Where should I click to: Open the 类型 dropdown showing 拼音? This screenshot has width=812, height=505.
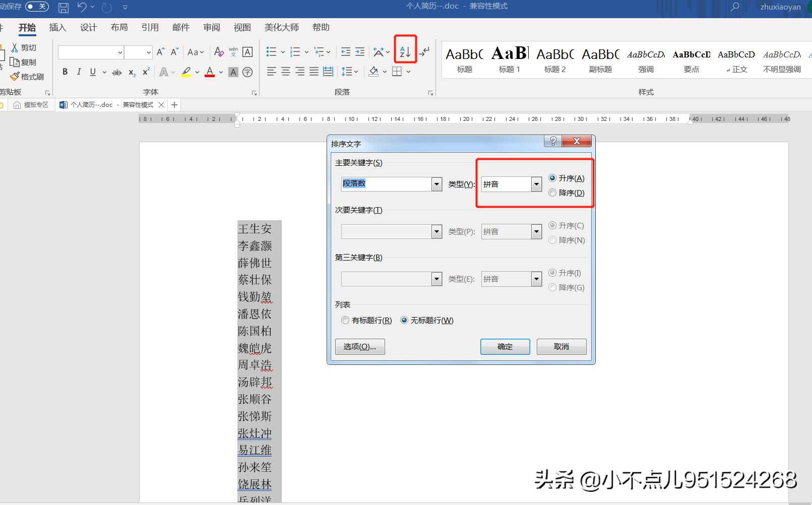[535, 184]
